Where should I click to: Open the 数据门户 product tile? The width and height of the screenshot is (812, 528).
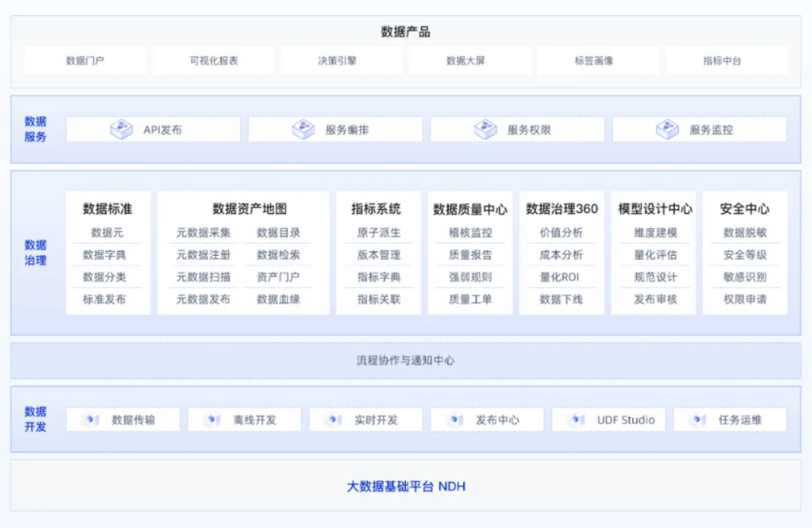coord(85,61)
